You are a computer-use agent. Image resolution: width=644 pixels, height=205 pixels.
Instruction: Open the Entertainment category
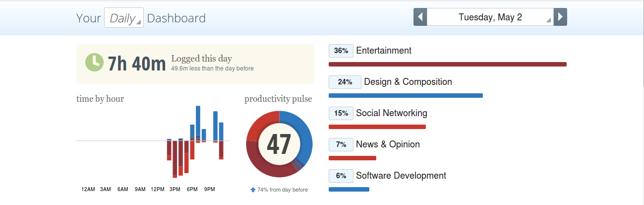[384, 51]
